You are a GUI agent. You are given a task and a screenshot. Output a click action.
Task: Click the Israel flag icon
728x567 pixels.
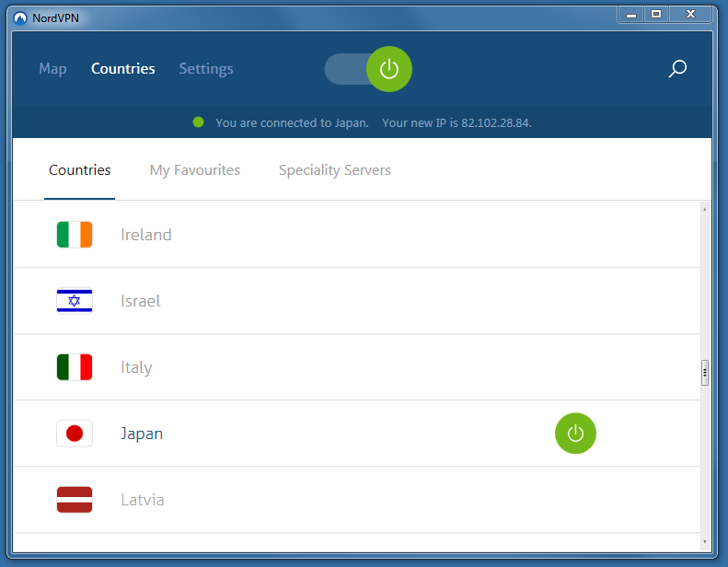click(75, 301)
